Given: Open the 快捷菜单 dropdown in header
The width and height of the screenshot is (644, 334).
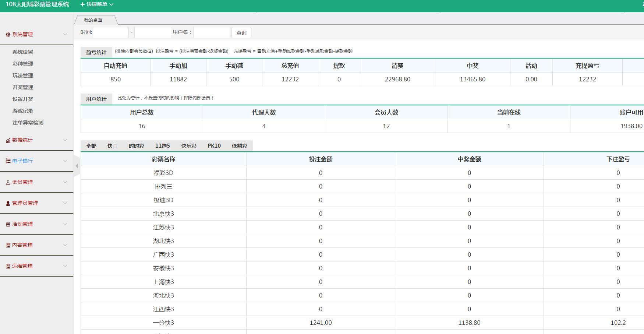Looking at the screenshot, I should (x=97, y=4).
